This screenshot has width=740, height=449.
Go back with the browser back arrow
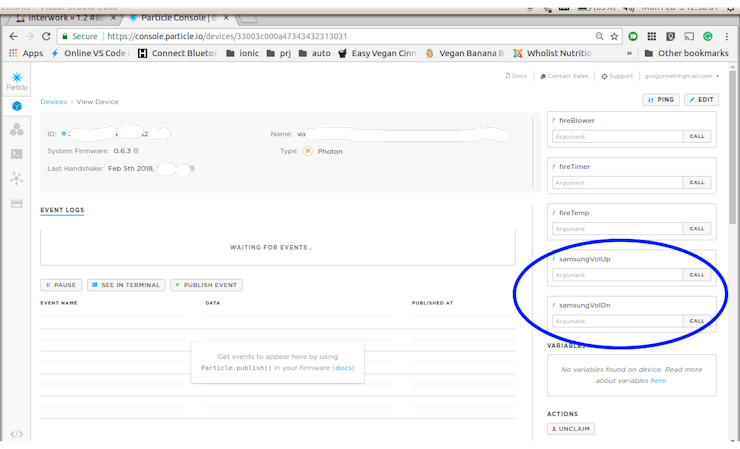click(13, 36)
